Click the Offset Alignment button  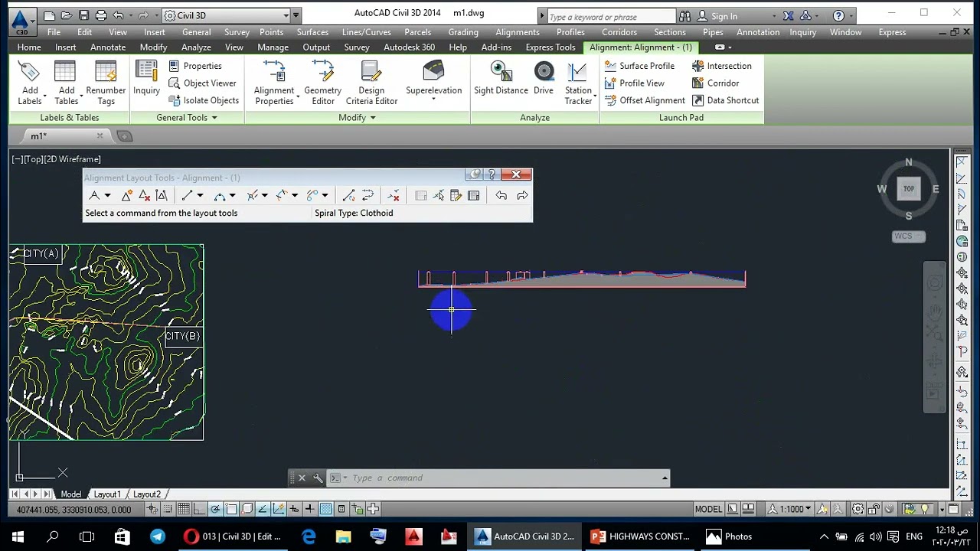tap(645, 100)
